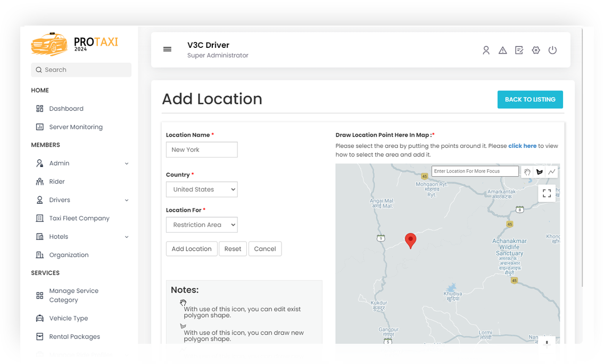Expand the Drivers submenu chevron

[x=127, y=200]
